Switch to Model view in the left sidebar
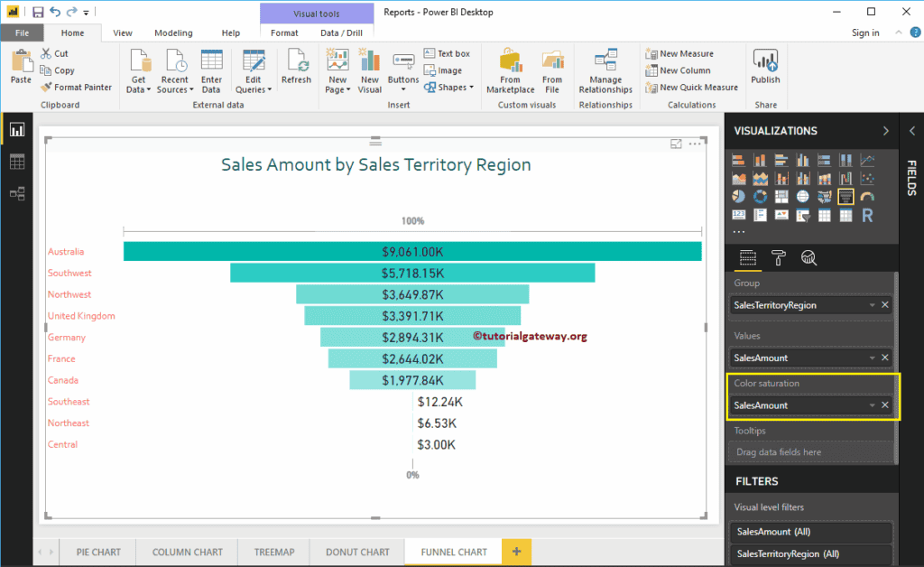The height and width of the screenshot is (567, 924). coord(16,192)
